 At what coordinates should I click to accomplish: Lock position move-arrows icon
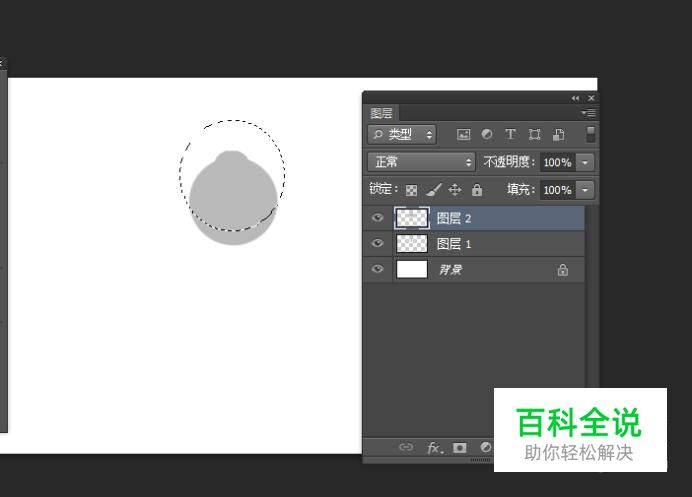click(x=455, y=190)
